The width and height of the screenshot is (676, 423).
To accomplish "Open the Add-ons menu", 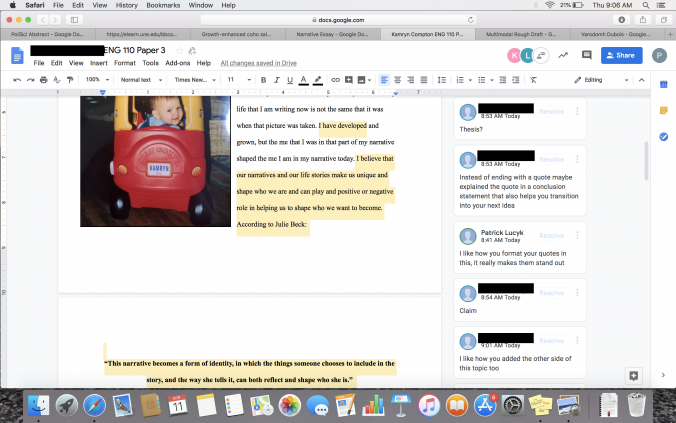I will [178, 63].
